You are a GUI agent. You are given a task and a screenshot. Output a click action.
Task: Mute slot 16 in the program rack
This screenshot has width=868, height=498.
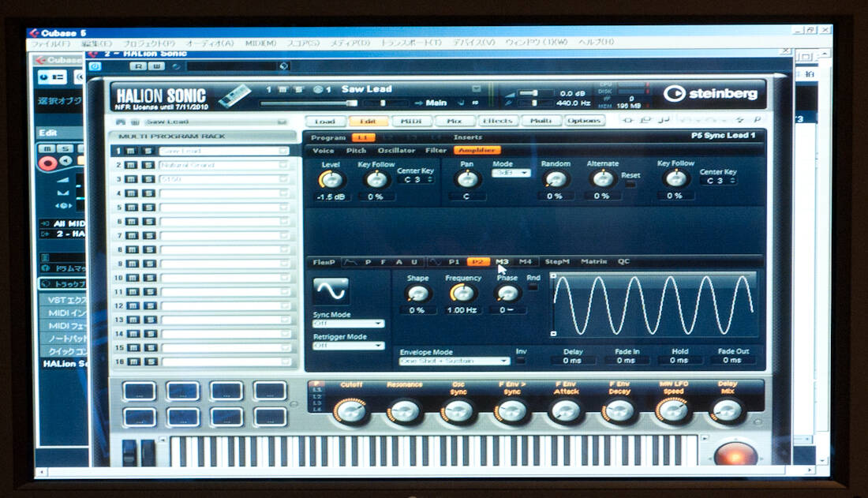pyautogui.click(x=133, y=361)
